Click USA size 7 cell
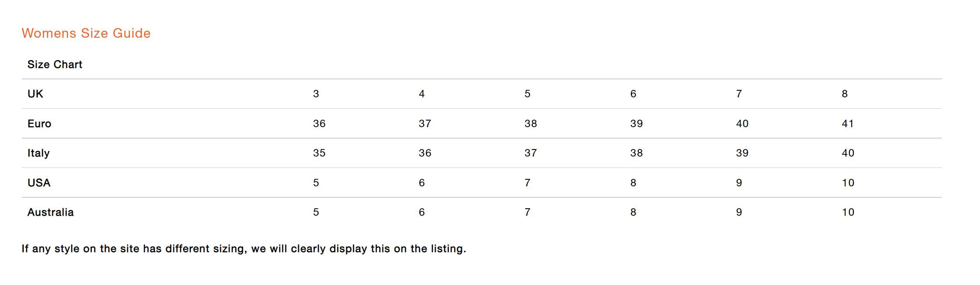 tap(527, 183)
